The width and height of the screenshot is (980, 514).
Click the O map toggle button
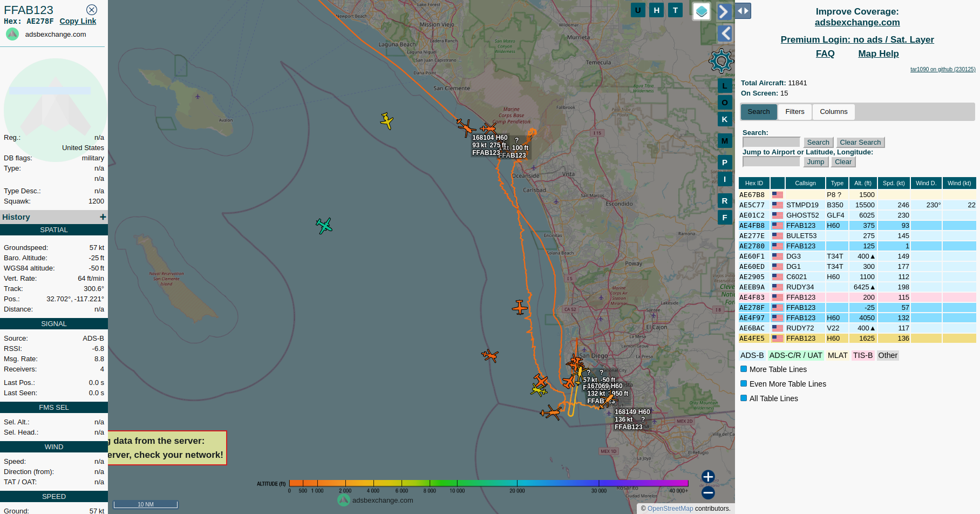tap(725, 102)
